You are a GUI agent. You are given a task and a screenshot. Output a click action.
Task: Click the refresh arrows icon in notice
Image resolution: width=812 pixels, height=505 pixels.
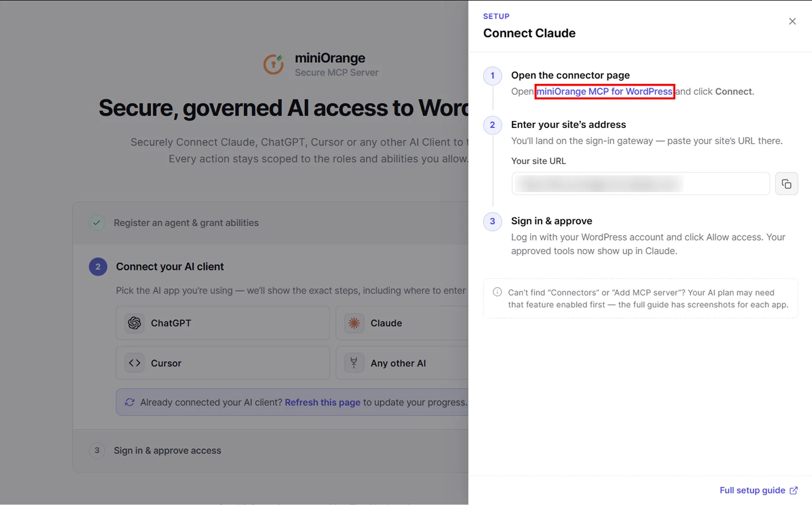[x=129, y=402]
